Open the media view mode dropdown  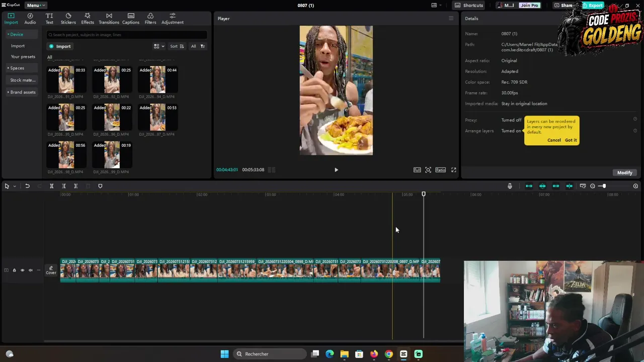[x=159, y=46]
